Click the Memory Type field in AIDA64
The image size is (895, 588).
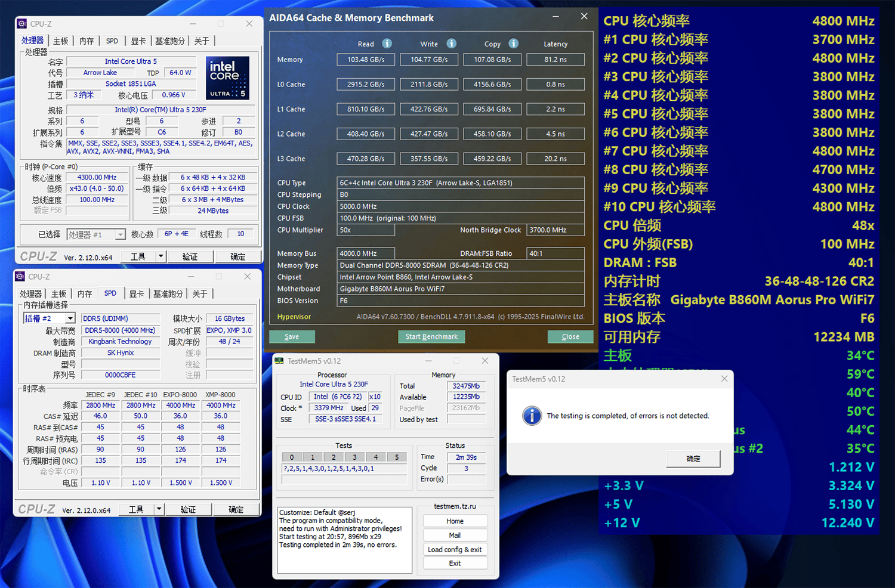[461, 265]
